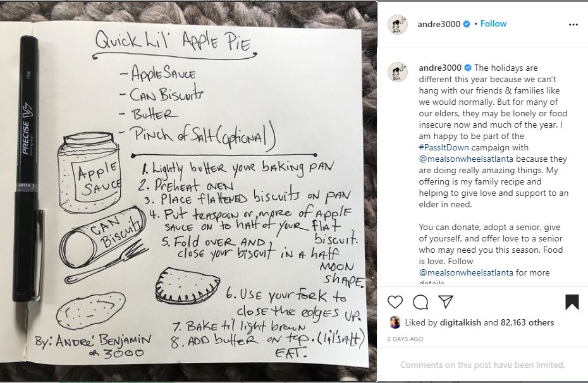Open comments with the speech bubble icon

pos(420,302)
